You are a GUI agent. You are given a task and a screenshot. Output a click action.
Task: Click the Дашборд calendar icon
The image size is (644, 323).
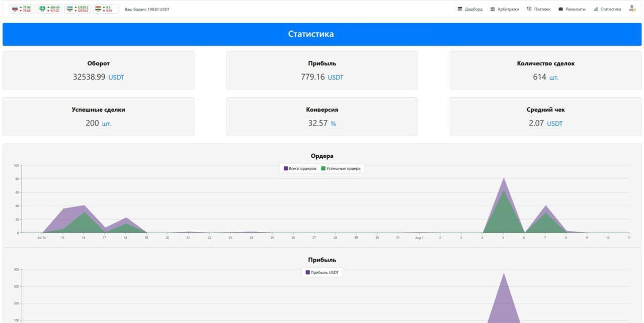tap(460, 9)
